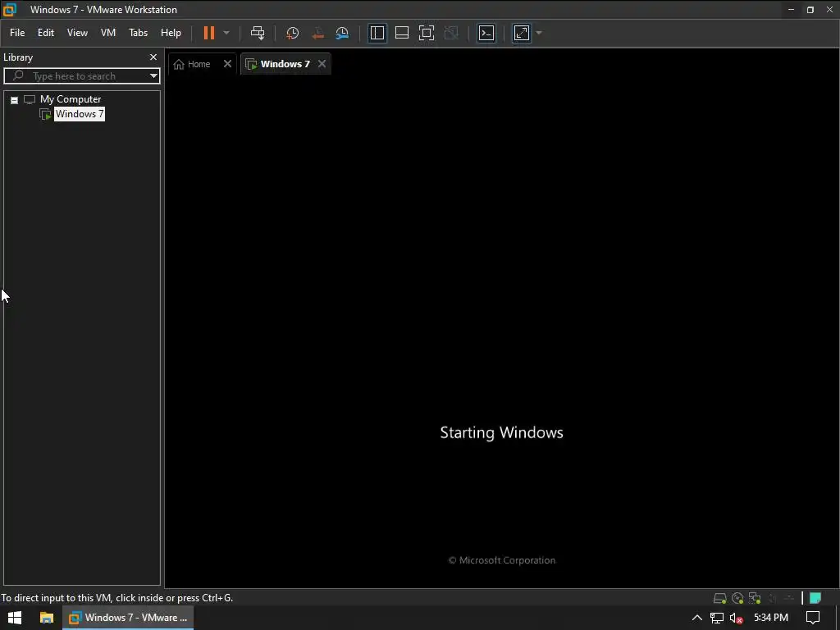Click inside the VM display showing Starting Windows

pyautogui.click(x=501, y=331)
